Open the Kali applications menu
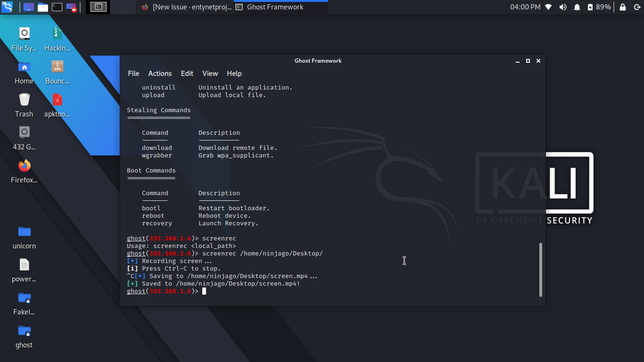This screenshot has width=644, height=362. pos(7,7)
